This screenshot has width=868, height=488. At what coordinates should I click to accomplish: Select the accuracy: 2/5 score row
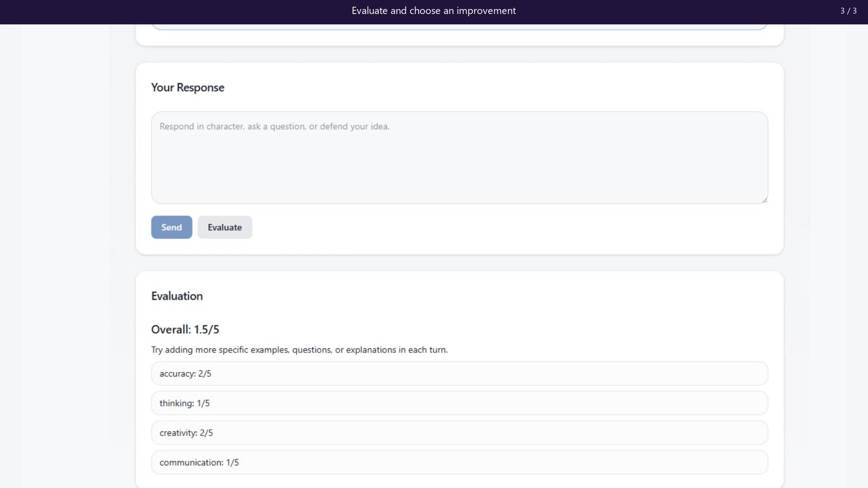459,374
